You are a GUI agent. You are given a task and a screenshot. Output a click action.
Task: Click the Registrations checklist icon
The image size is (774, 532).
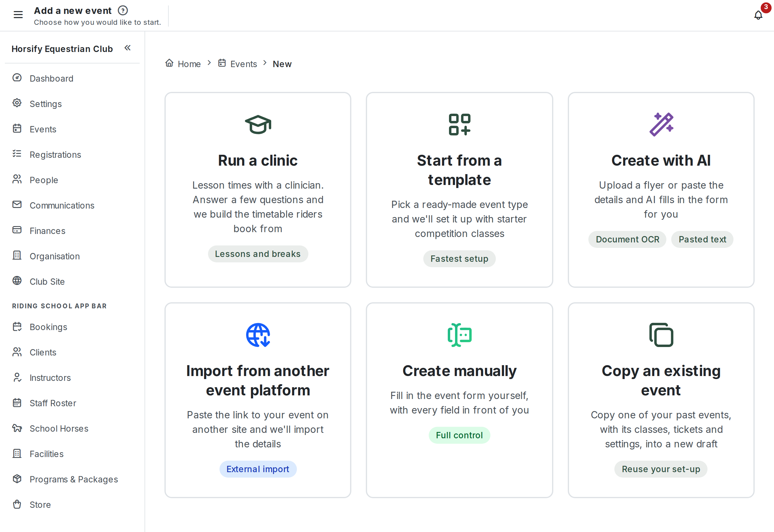pos(17,154)
